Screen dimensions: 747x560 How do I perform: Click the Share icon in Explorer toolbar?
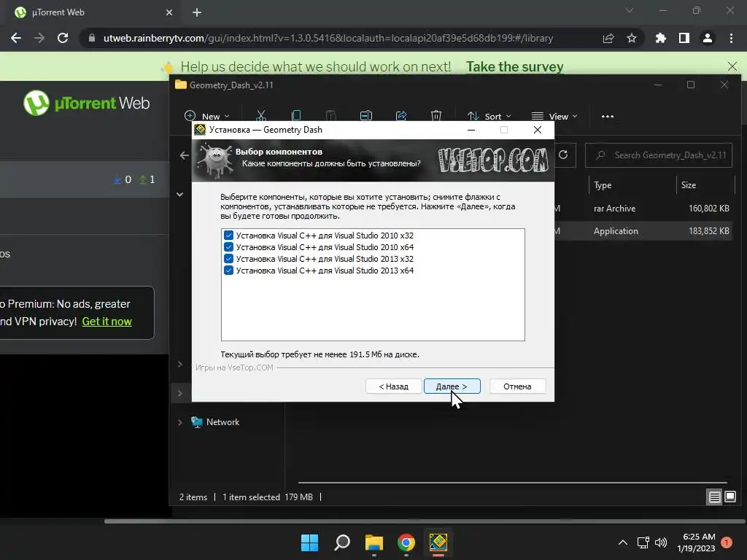click(x=401, y=116)
